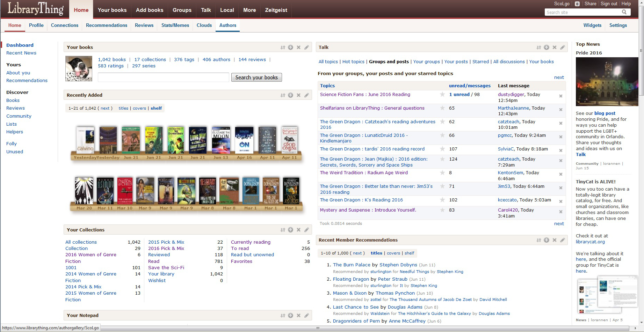The image size is (644, 332).
Task: Edit Your books module with pencil icon
Action: [x=306, y=47]
